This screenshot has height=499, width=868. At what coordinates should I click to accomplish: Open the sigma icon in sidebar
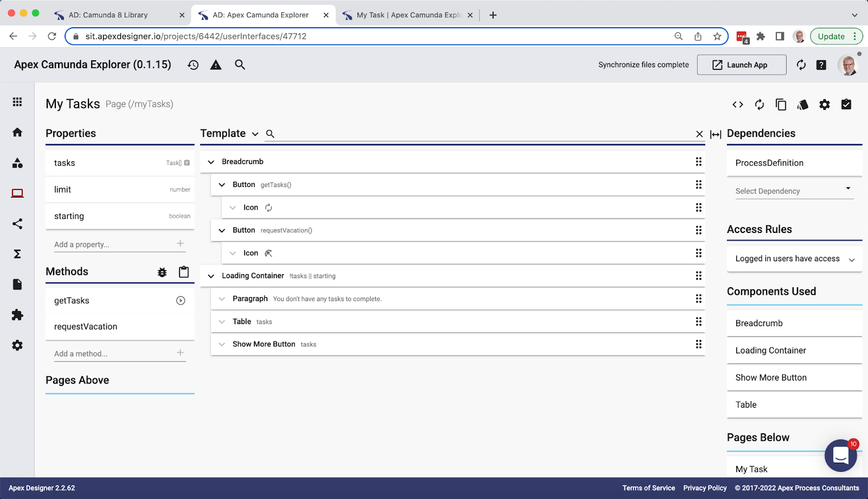(17, 254)
